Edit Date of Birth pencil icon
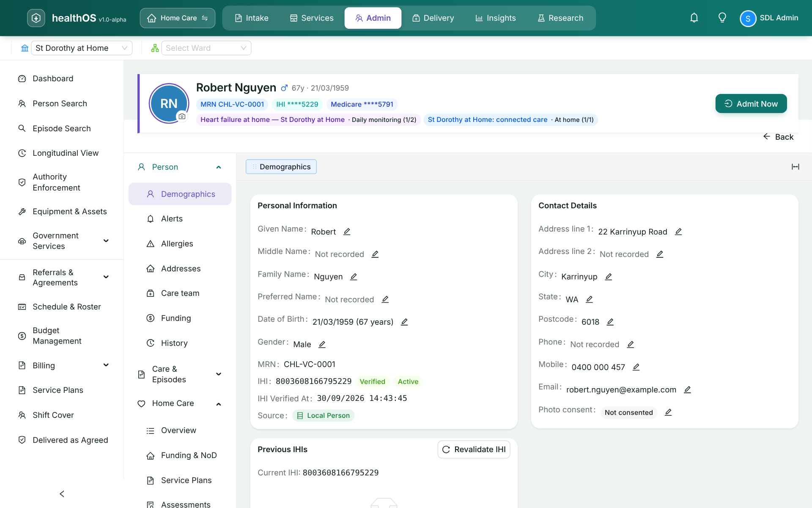The height and width of the screenshot is (508, 812). click(x=404, y=322)
